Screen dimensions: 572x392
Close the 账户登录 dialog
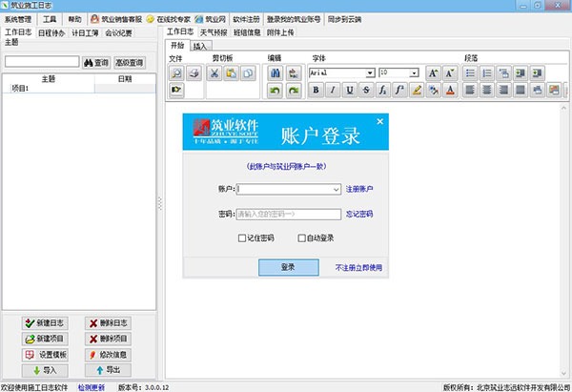point(379,121)
